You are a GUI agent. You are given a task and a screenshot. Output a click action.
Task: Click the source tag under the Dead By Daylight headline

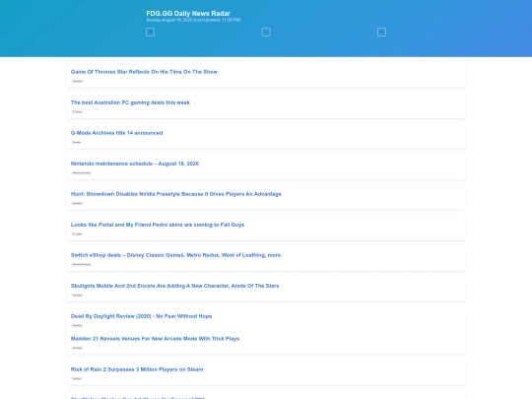click(x=77, y=325)
